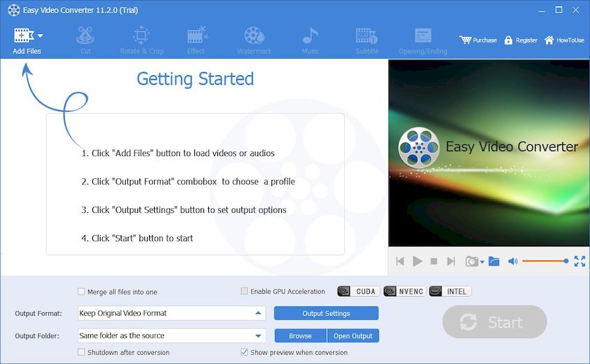
Task: Open the snapshot folder icon
Action: 494,261
